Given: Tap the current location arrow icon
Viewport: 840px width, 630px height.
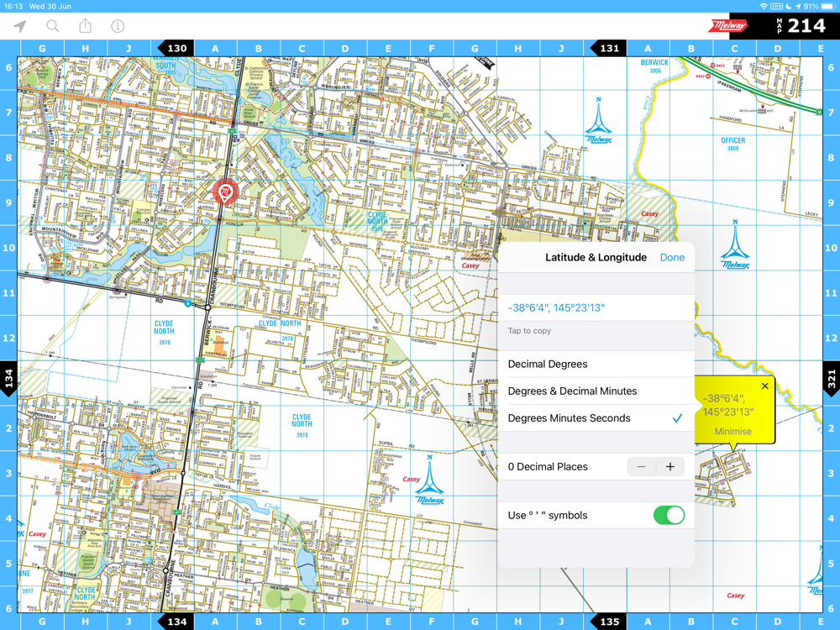Looking at the screenshot, I should [20, 26].
